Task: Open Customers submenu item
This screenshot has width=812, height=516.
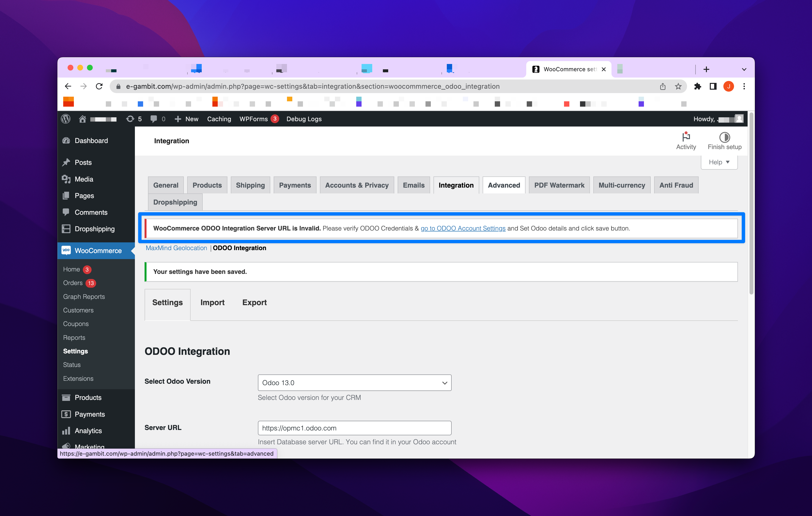Action: (x=78, y=310)
